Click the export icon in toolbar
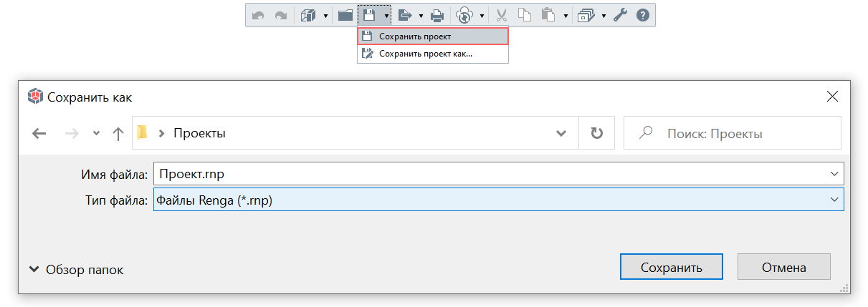This screenshot has width=868, height=307. pos(405,14)
